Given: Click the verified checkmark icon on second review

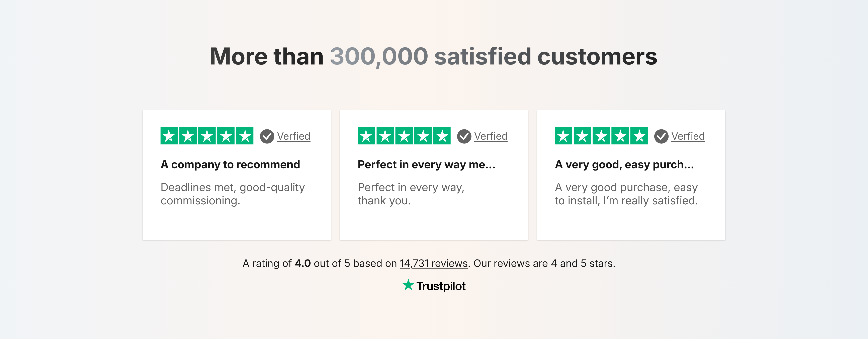Looking at the screenshot, I should pos(464,136).
